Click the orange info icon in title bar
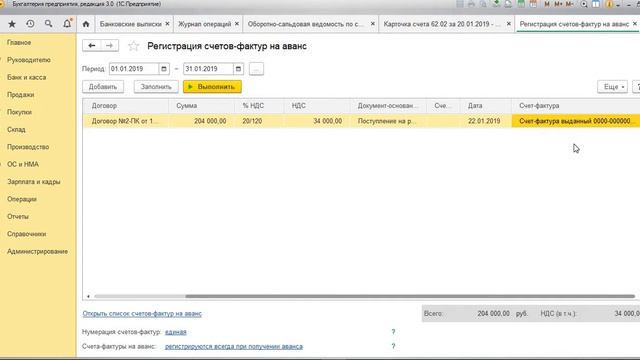 609,4
